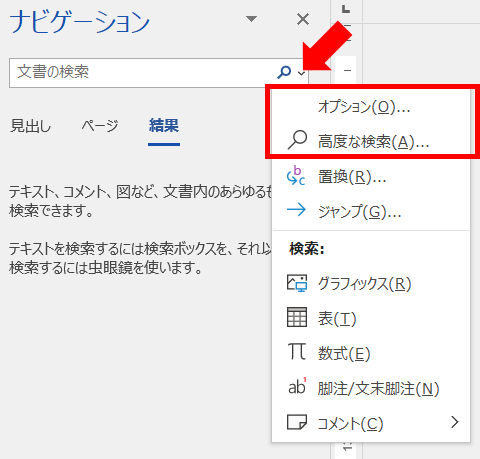The height and width of the screenshot is (459, 480).
Task: Expand the コメント submenu arrow
Action: (455, 422)
